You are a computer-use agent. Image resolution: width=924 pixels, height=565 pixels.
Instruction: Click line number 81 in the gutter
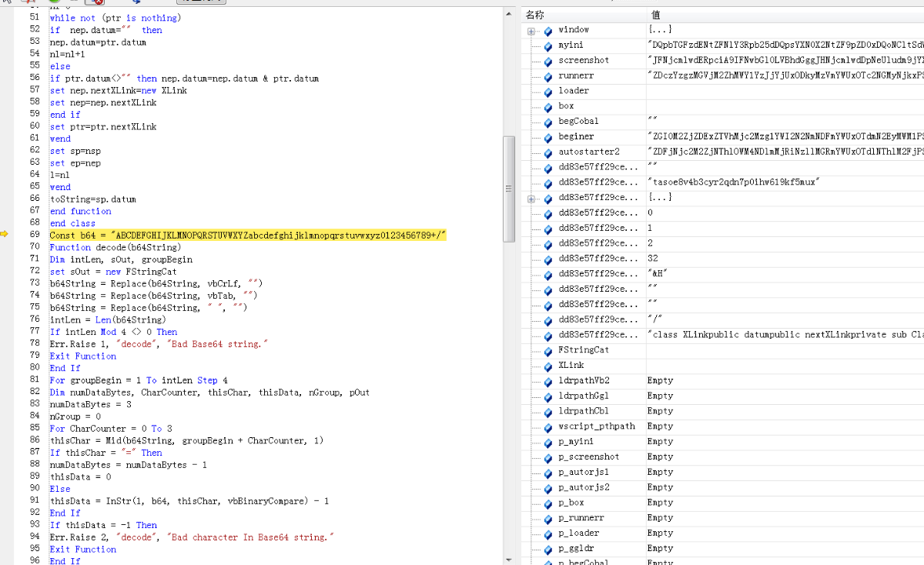[35, 380]
